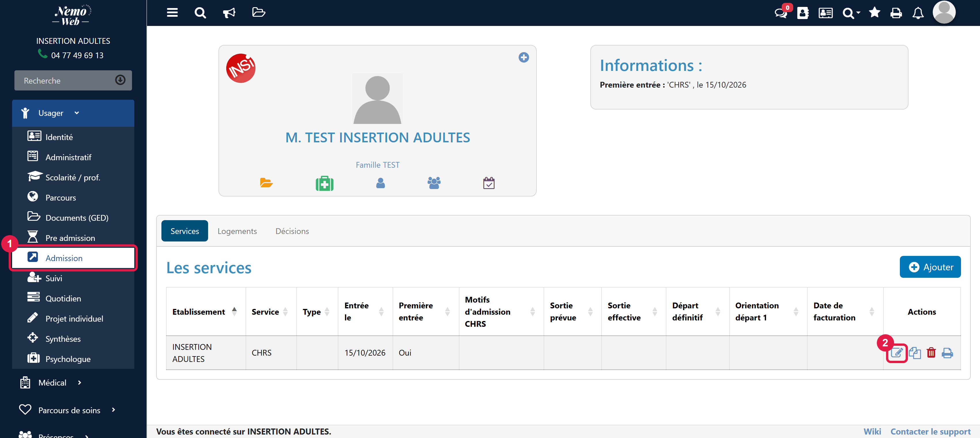Click the Recherche input field
This screenshot has height=438, width=980.
point(73,80)
